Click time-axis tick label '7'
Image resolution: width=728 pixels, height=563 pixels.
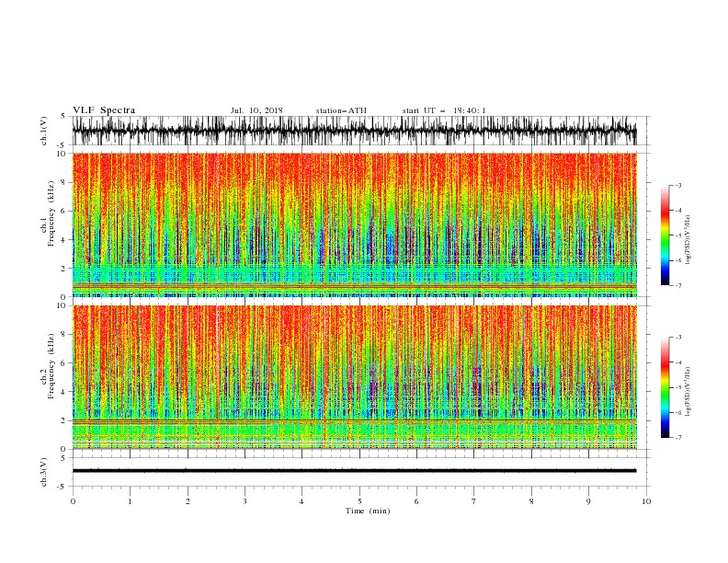(474, 501)
